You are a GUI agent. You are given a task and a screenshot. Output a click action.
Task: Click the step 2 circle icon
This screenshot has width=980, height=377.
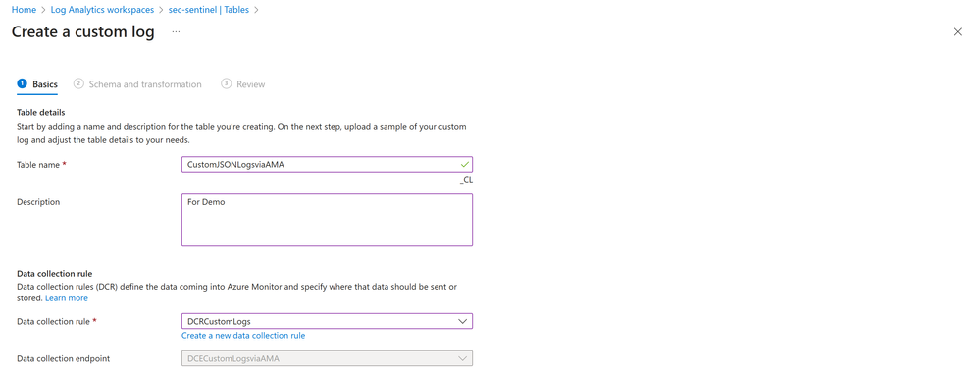coord(78,83)
